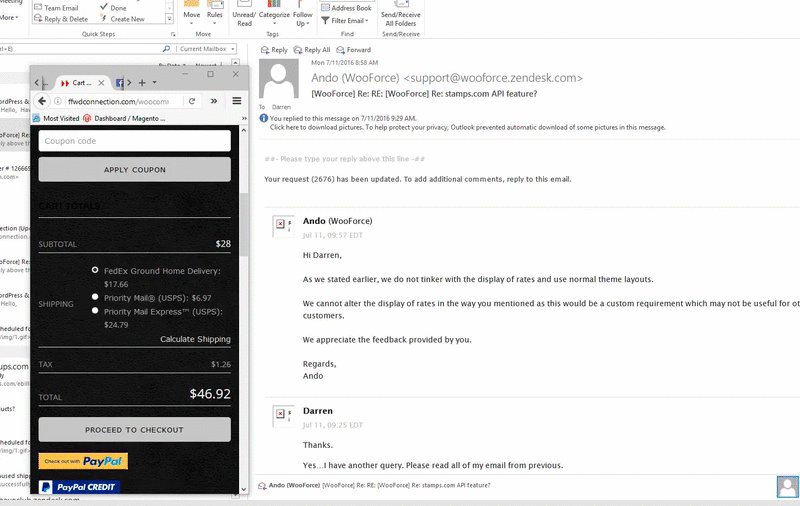This screenshot has width=800, height=506.
Task: Select Priority Mail Express (USPS) shipping
Action: (95, 310)
